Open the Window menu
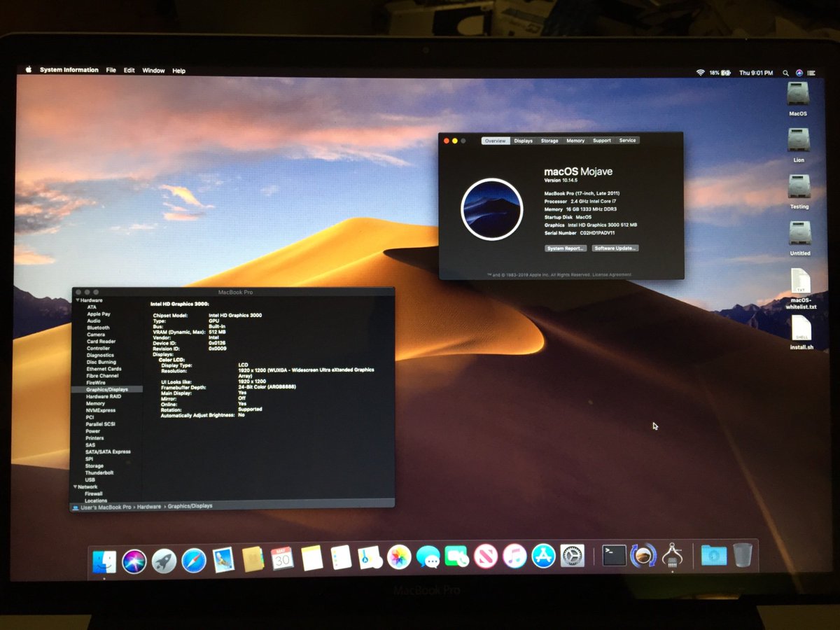840x630 pixels. [153, 71]
